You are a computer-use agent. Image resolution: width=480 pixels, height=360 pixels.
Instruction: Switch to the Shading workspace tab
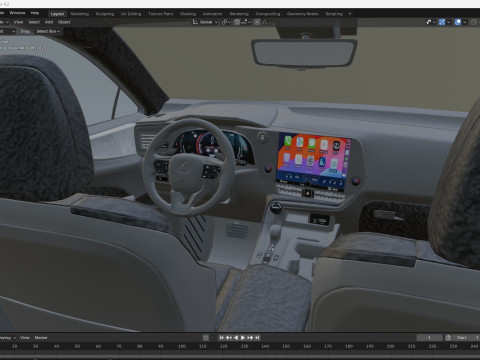[188, 14]
